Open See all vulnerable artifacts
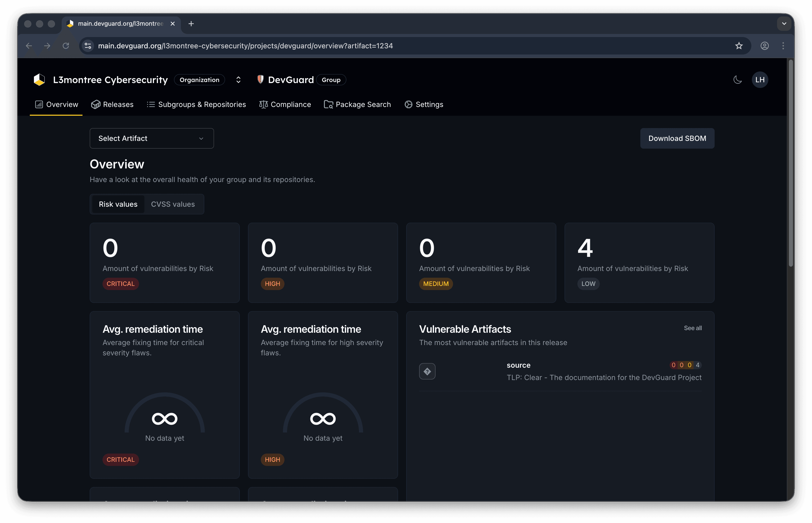This screenshot has height=523, width=812. (692, 328)
